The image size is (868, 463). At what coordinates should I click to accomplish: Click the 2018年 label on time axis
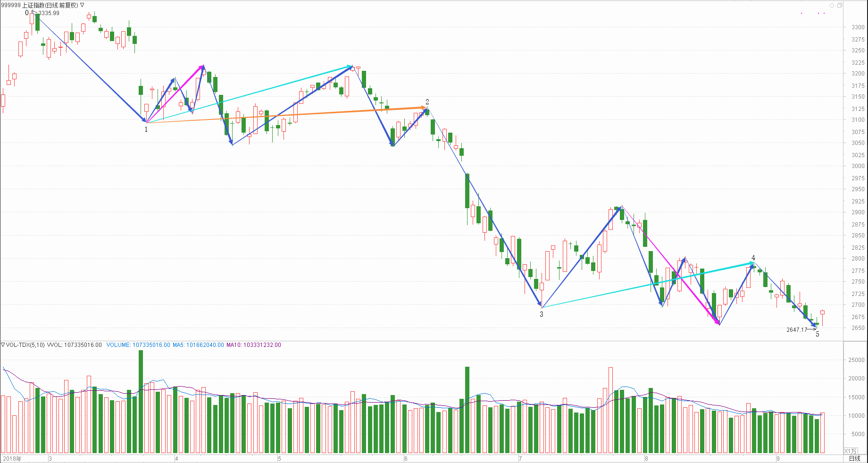click(12, 458)
